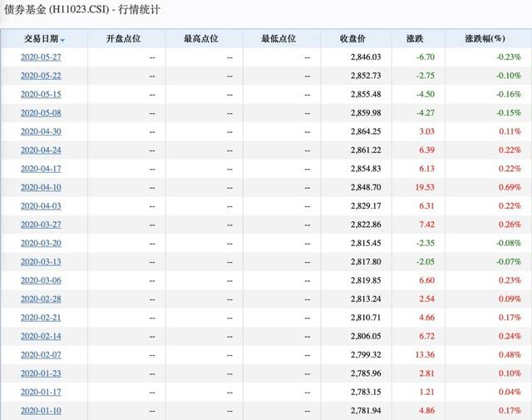Select the percentage 0.48%
532x420 pixels.
(510, 355)
